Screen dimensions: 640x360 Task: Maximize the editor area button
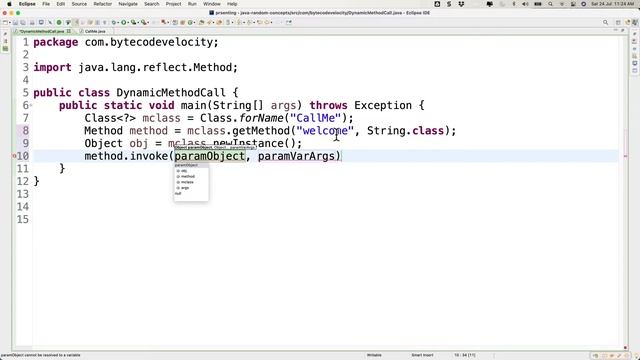tap(622, 31)
